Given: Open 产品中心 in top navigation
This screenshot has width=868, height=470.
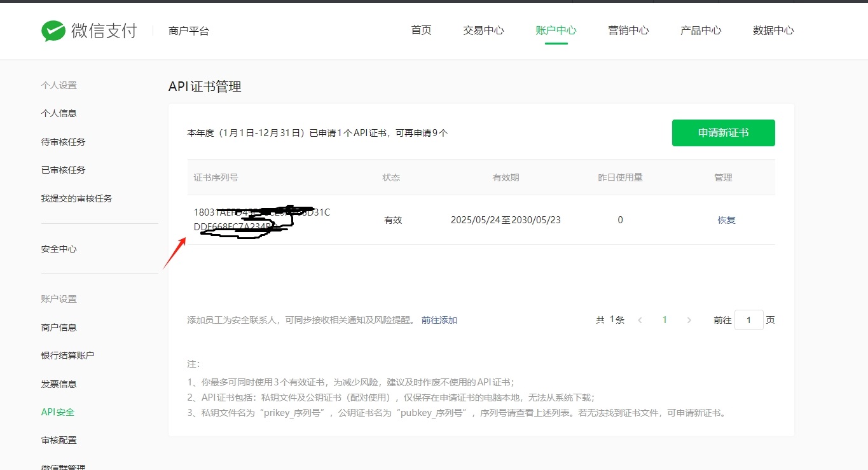Looking at the screenshot, I should 701,31.
